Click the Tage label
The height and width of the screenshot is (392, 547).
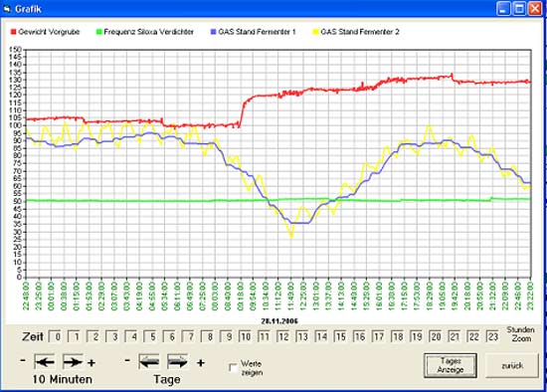click(167, 379)
